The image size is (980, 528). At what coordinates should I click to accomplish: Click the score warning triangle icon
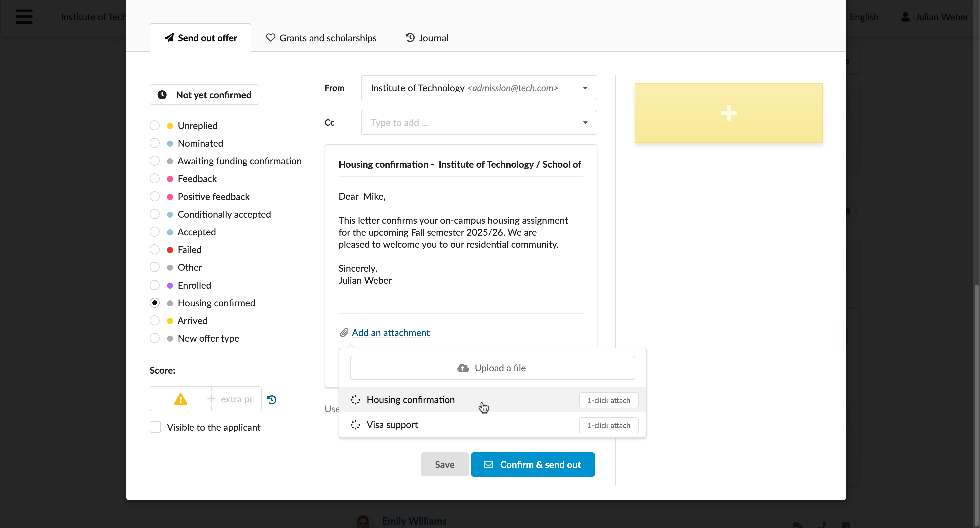click(x=180, y=399)
